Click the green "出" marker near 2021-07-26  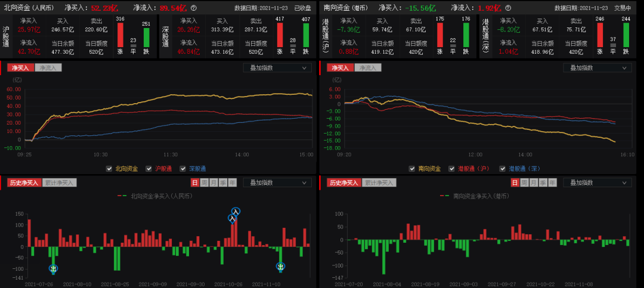(x=53, y=269)
